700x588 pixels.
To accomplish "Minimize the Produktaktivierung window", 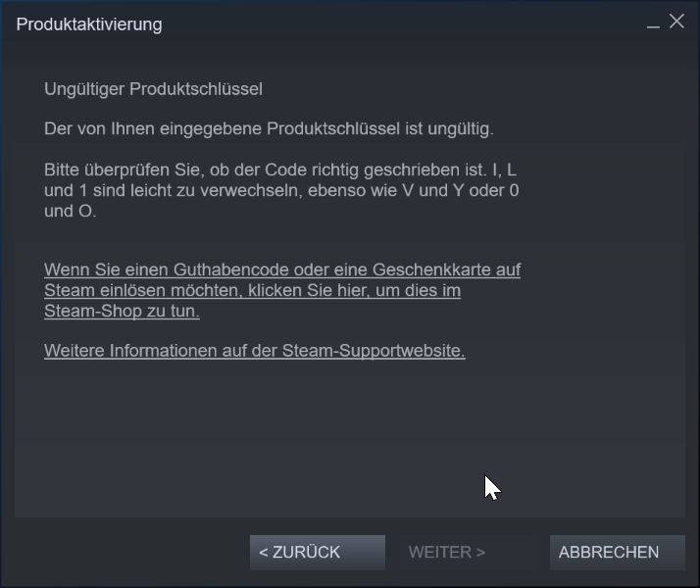I will point(653,23).
